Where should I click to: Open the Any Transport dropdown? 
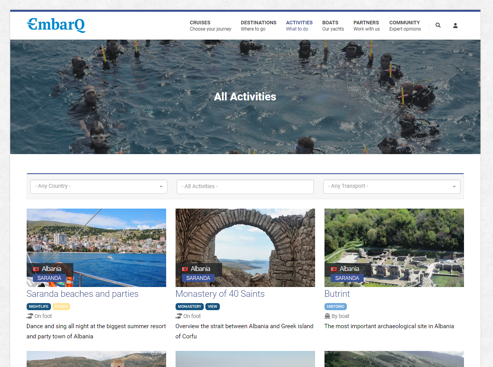[x=392, y=186]
